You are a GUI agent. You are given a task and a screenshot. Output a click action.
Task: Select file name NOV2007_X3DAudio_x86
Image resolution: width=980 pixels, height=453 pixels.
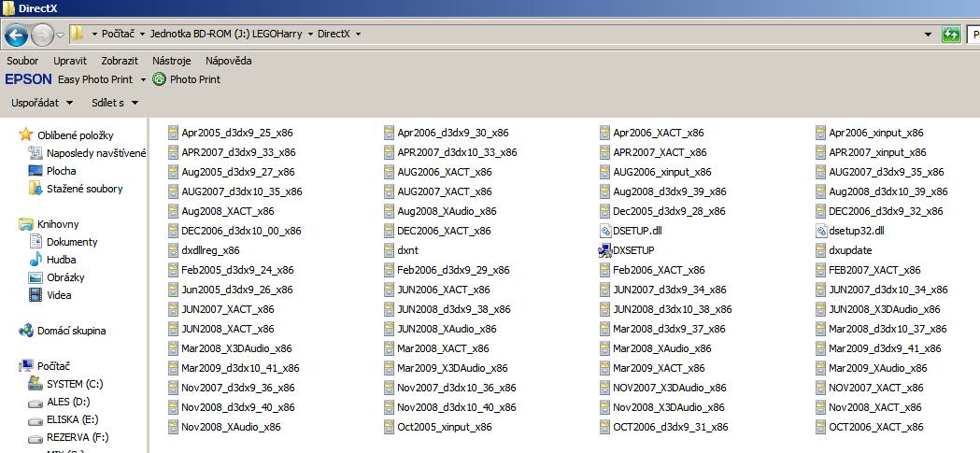point(670,388)
